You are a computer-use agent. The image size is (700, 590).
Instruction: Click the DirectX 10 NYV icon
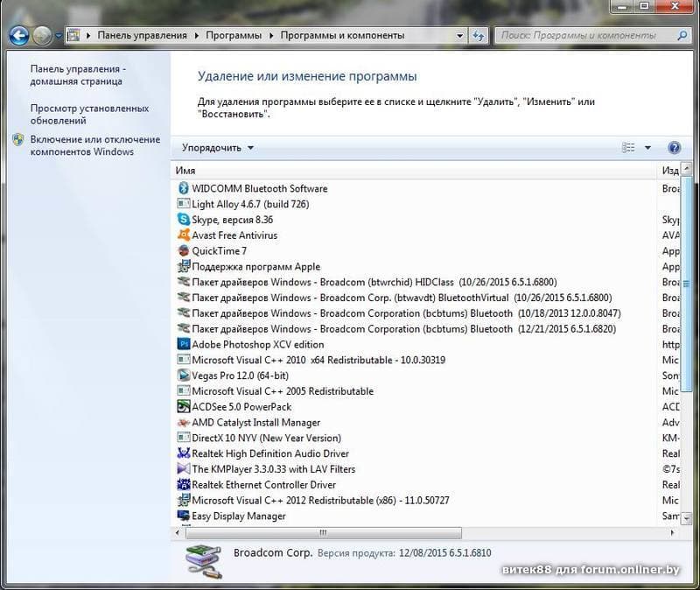pos(184,438)
